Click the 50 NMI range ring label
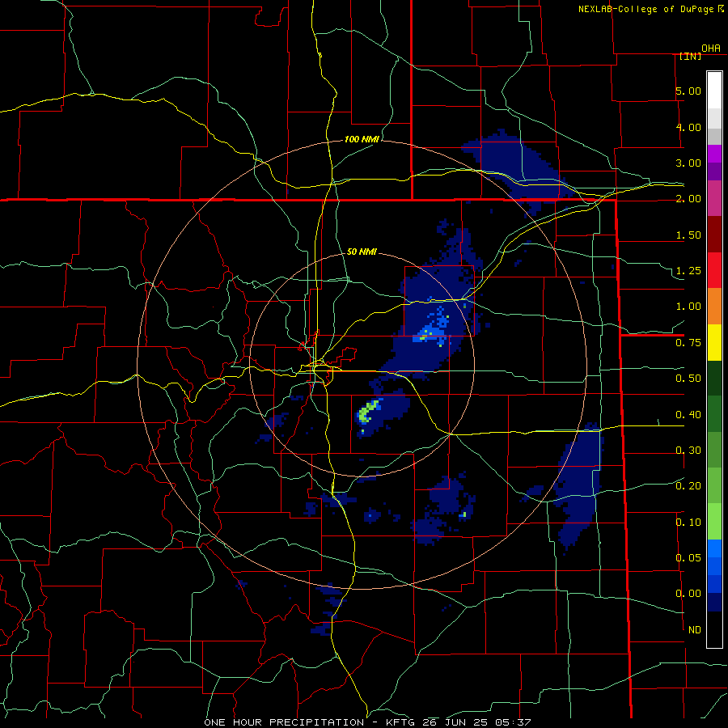 (362, 252)
